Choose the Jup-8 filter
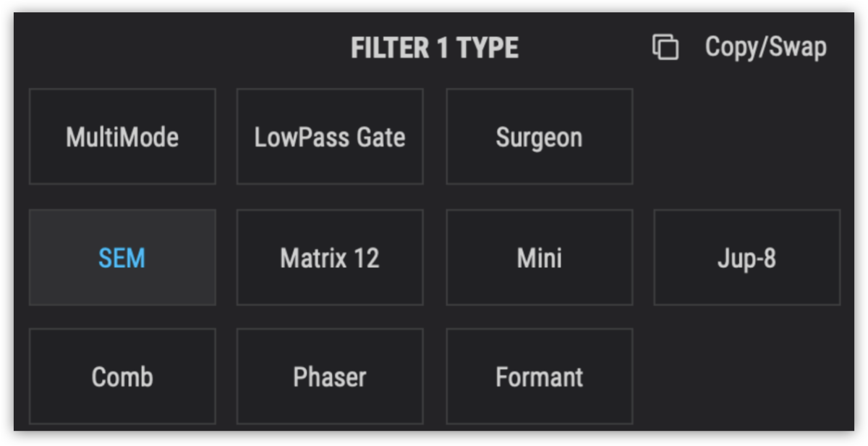Screen dimensions: 868x446 (x=746, y=257)
